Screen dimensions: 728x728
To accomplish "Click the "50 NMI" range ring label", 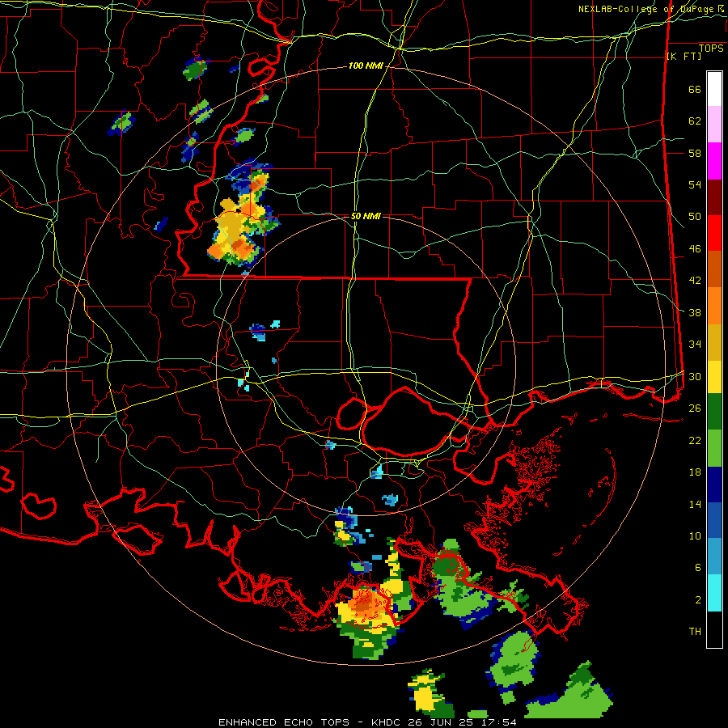I will coord(366,216).
